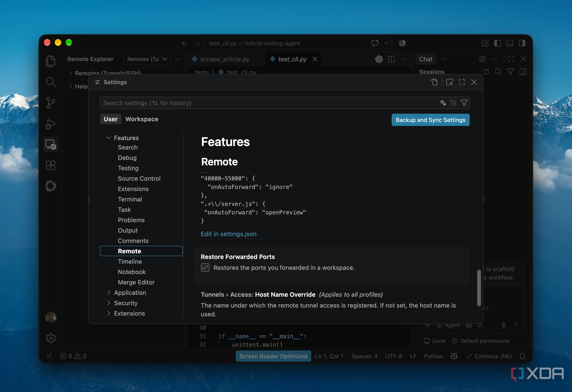Screen dimensions: 572x392
Task: Select the Python language mode in status bar
Action: (433, 356)
